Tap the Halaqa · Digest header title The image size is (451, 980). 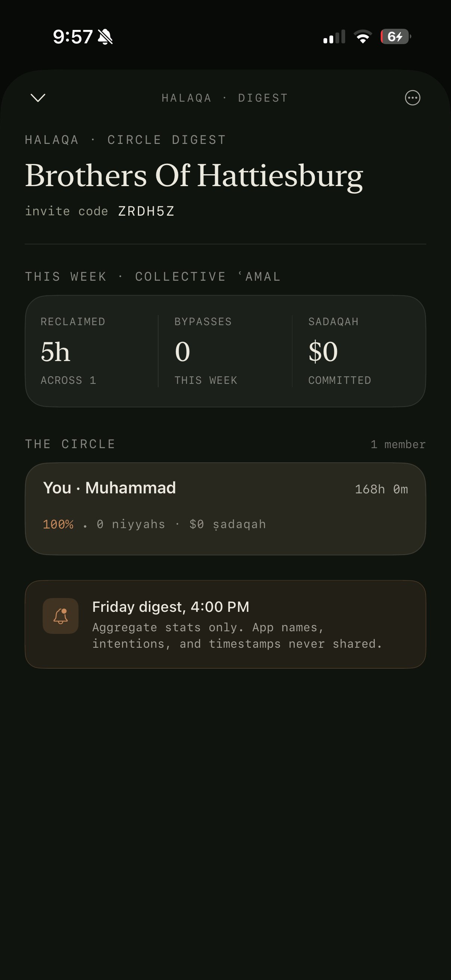[225, 98]
